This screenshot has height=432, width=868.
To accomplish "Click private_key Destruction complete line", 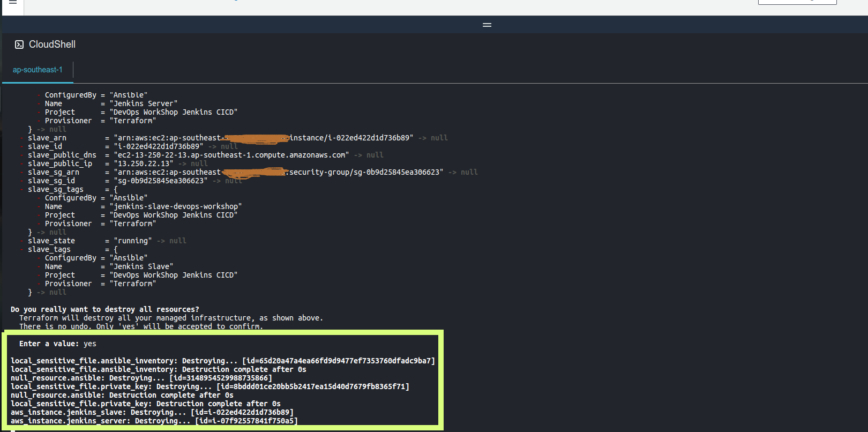I will tap(146, 404).
